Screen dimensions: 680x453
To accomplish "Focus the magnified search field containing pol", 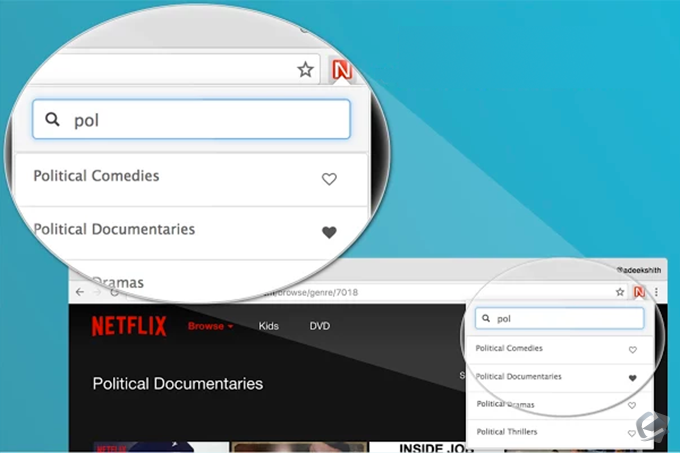I will coord(191,119).
